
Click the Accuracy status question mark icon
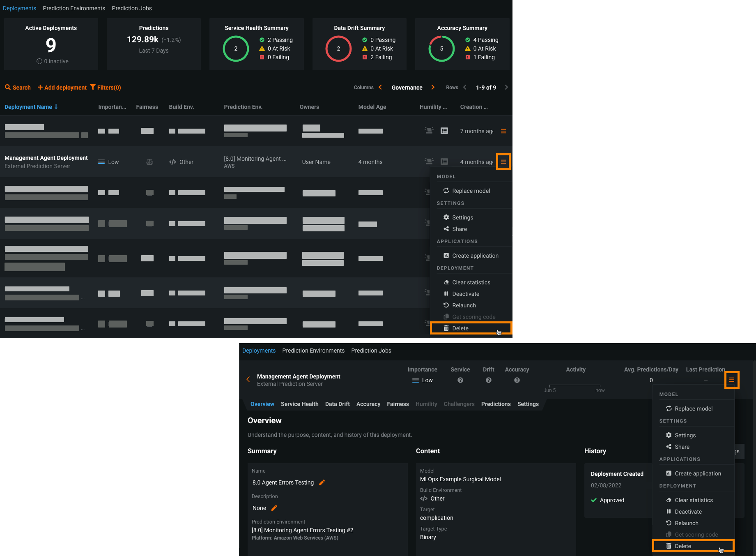(517, 380)
